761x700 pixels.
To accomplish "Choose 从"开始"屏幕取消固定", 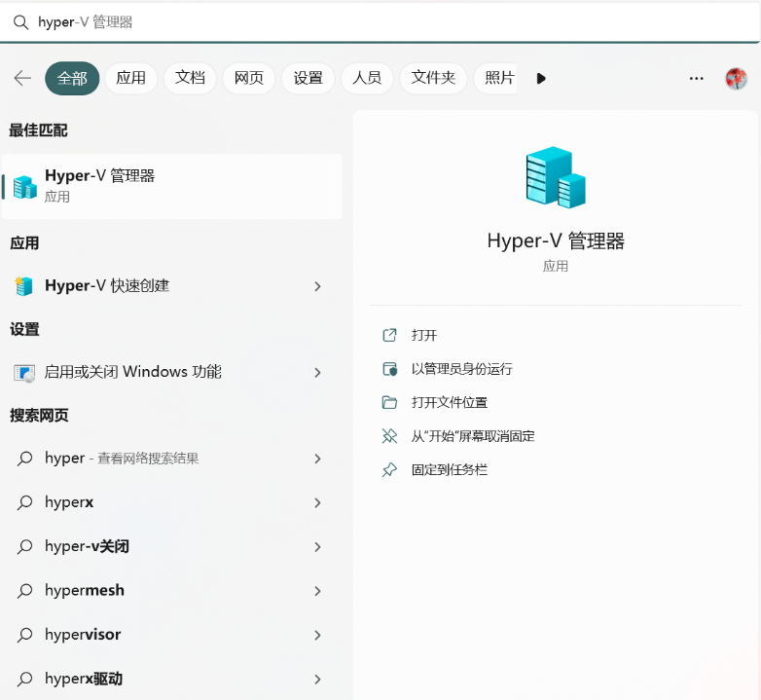I will coord(473,436).
